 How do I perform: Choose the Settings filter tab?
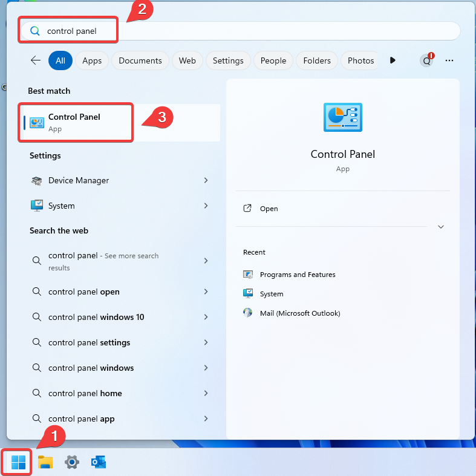pos(228,60)
